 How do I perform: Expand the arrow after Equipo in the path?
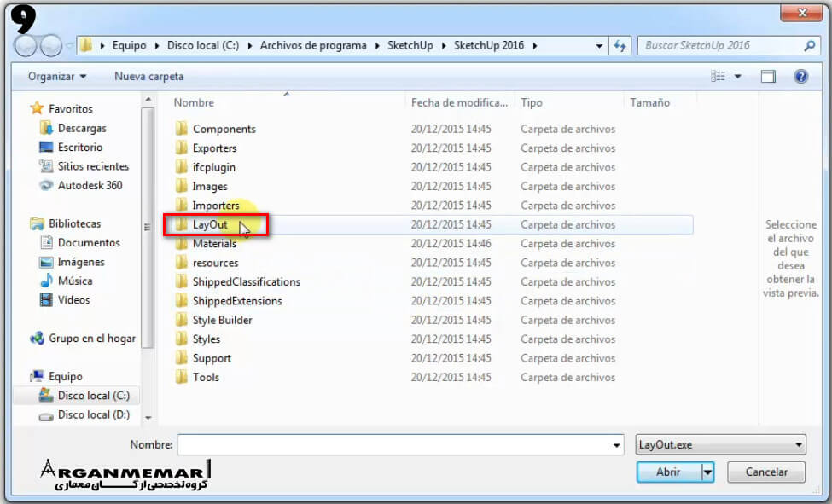tap(156, 46)
